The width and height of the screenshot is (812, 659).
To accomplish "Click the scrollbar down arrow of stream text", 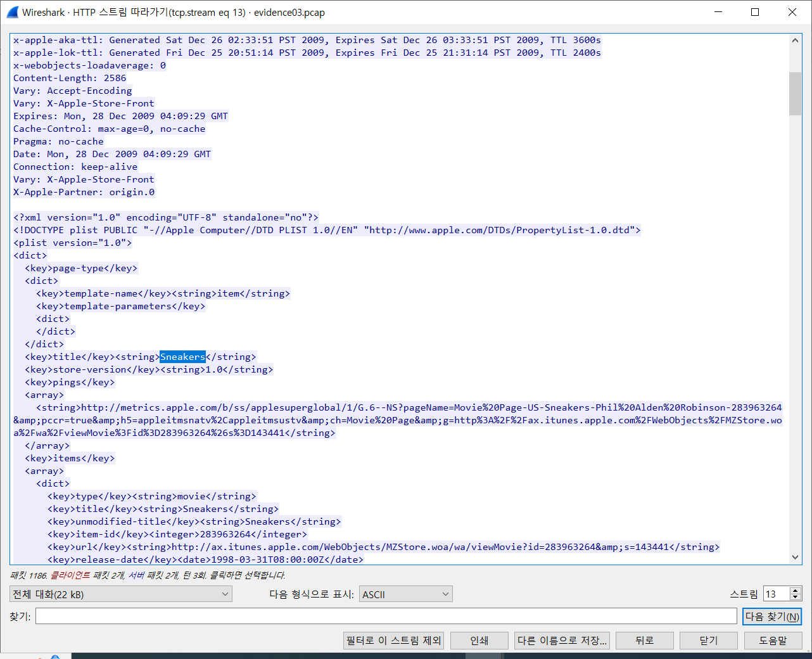I will [796, 558].
